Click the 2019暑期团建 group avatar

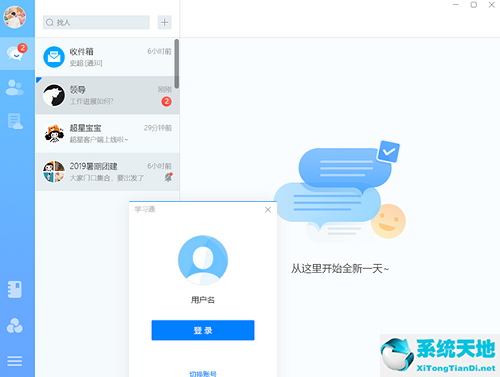click(x=54, y=172)
